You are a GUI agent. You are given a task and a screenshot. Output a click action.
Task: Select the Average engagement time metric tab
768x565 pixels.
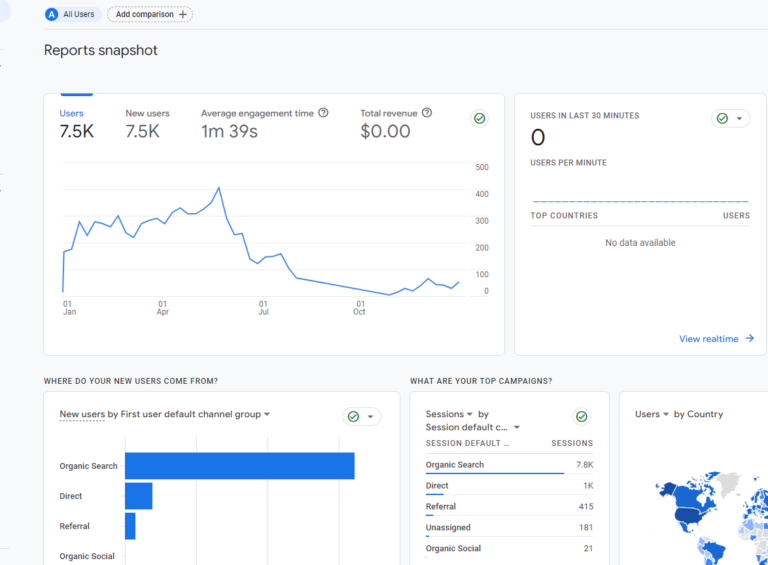pyautogui.click(x=264, y=123)
